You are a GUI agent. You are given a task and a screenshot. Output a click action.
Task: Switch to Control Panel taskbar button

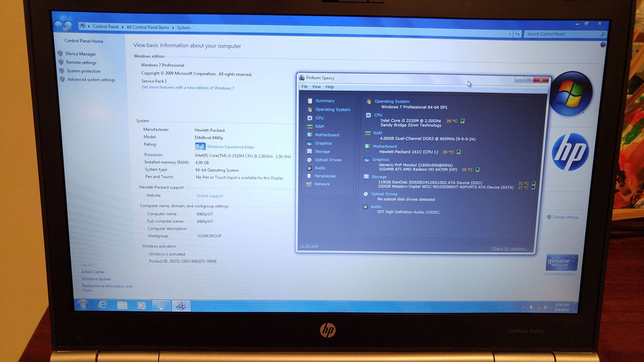161,305
